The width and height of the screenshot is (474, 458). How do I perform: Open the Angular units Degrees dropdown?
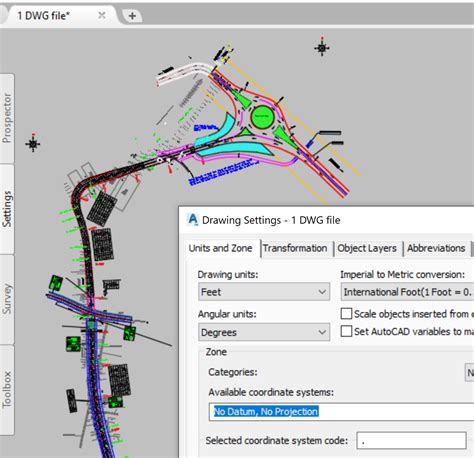coord(264,332)
